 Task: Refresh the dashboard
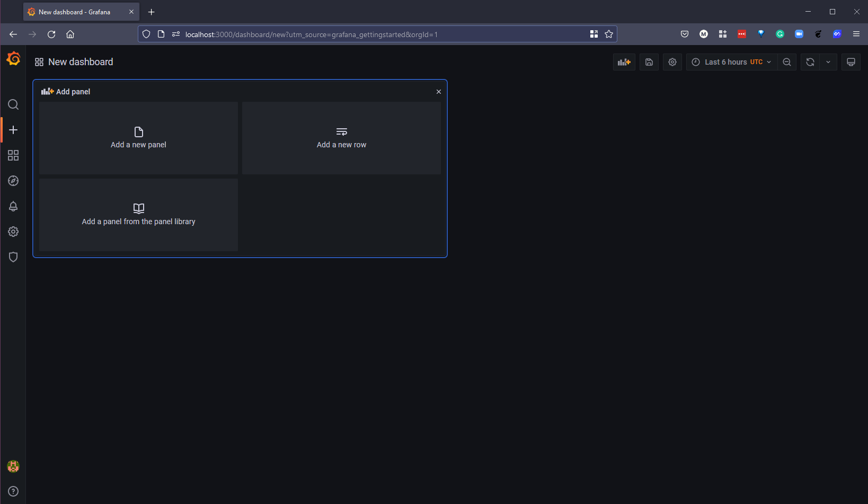point(810,62)
